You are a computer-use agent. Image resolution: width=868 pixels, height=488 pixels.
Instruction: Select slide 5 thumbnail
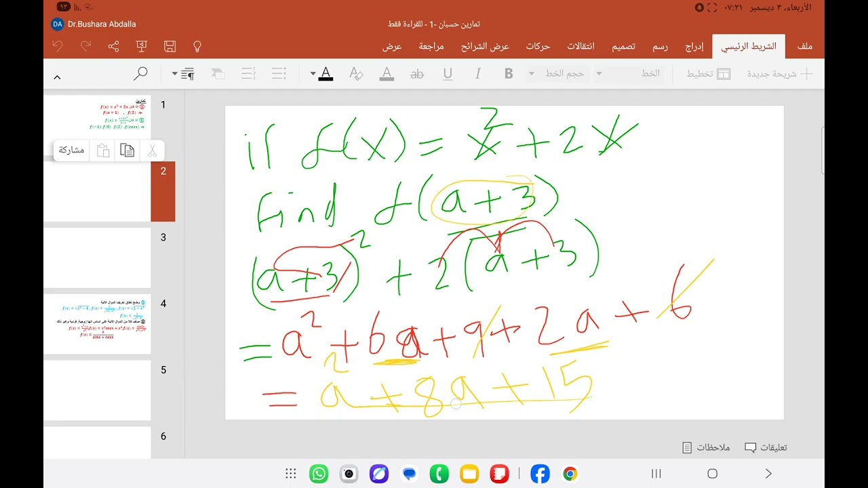click(97, 390)
